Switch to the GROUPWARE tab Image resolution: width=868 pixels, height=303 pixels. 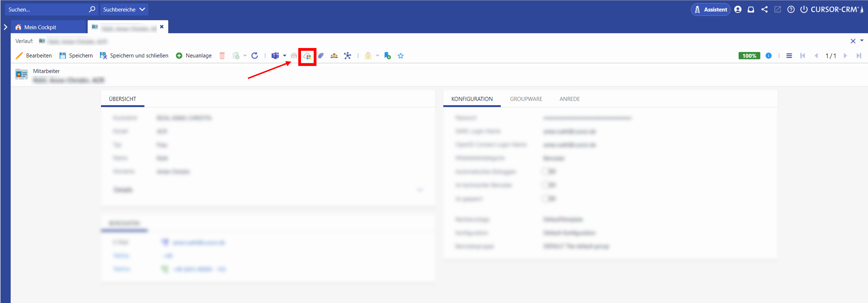click(x=526, y=99)
